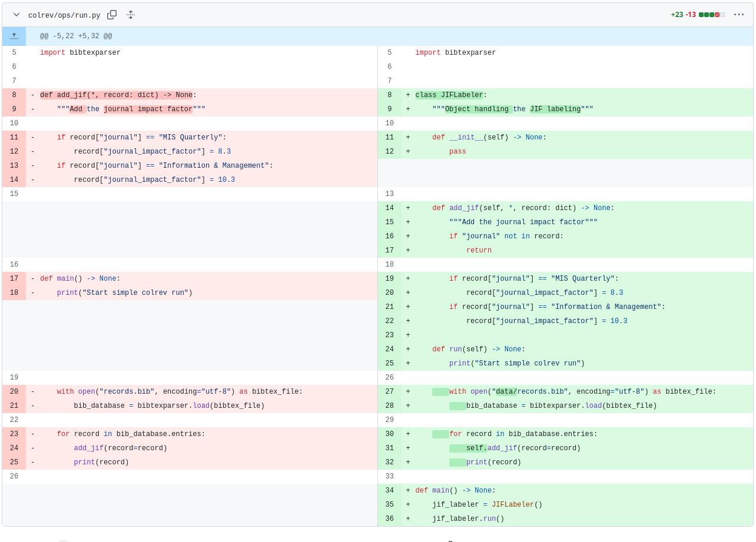Viewport: 756px width, 542px height.
Task: Click added line 'if "journal" not in record:'
Action: [x=506, y=237]
